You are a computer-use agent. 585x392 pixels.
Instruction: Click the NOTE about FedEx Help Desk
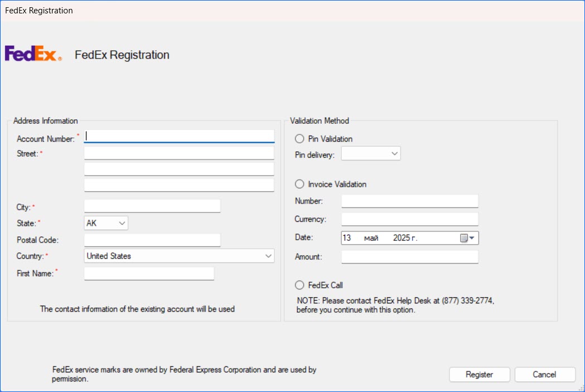pos(395,305)
